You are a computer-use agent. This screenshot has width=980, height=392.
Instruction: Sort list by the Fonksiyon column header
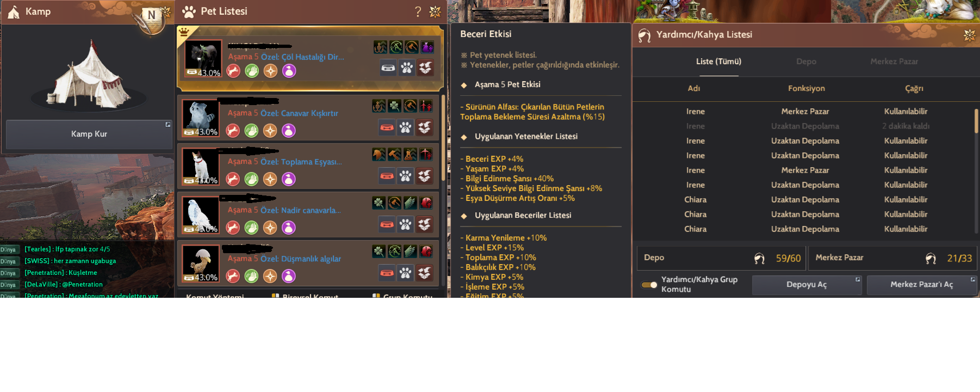(x=806, y=88)
